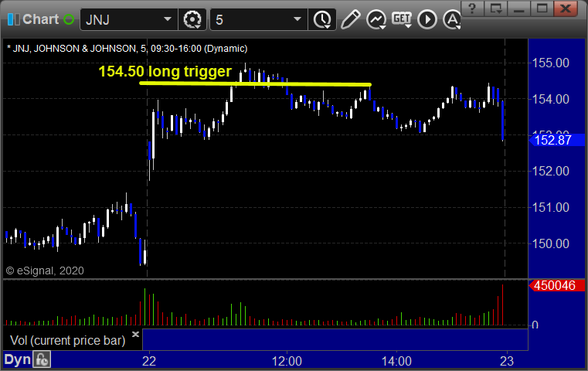Open help with question mark button
Screen dimensions: 588x371
(x=472, y=9)
